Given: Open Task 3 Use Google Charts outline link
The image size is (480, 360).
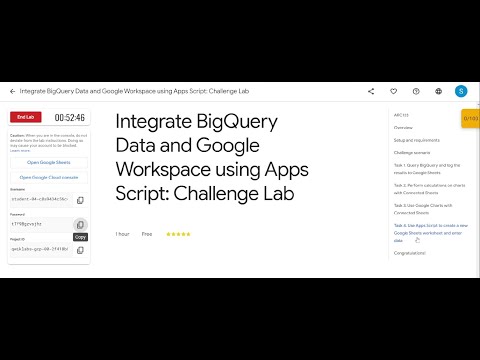Looking at the screenshot, I should 423,209.
